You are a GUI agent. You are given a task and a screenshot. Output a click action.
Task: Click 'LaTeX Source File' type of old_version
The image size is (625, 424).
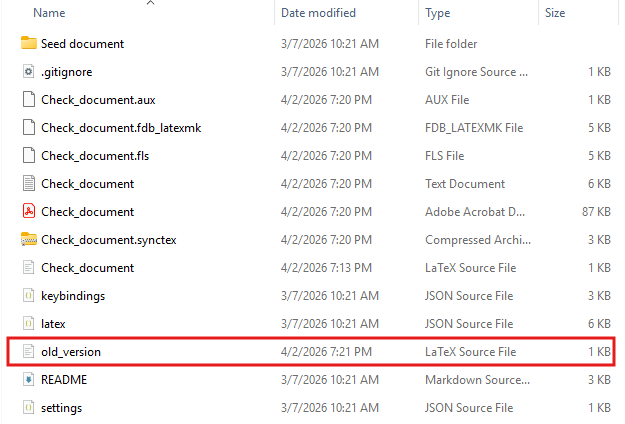click(x=470, y=352)
